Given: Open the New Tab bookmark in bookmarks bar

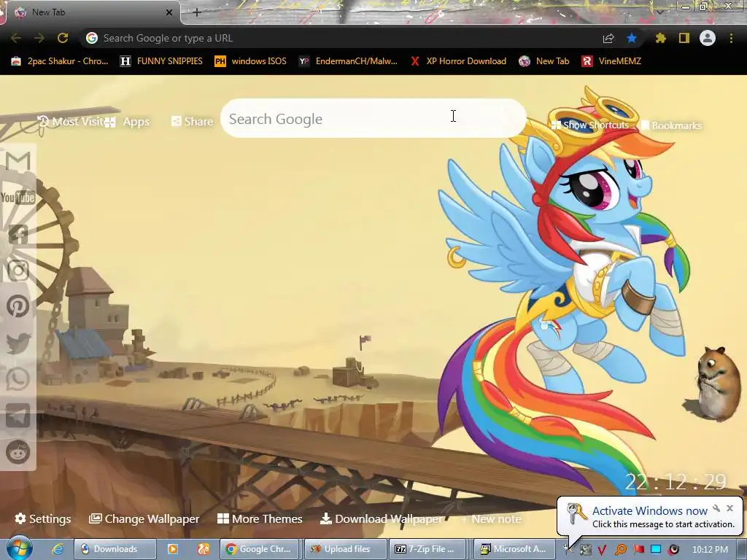Looking at the screenshot, I should pyautogui.click(x=544, y=61).
